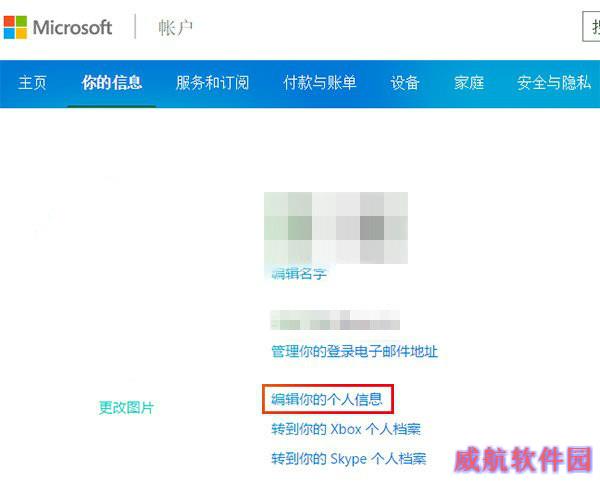This screenshot has height=483, width=600.
Task: Switch to the 付款与账单 tab
Action: [320, 83]
